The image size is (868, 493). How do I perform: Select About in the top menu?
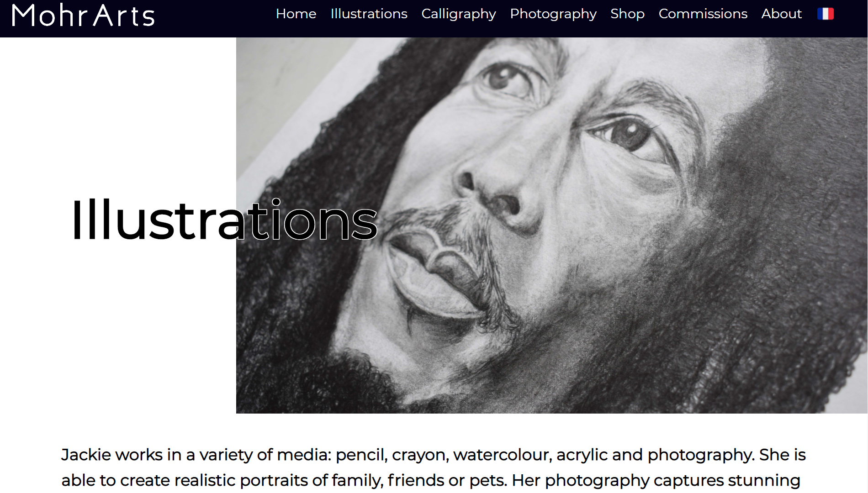tap(782, 14)
